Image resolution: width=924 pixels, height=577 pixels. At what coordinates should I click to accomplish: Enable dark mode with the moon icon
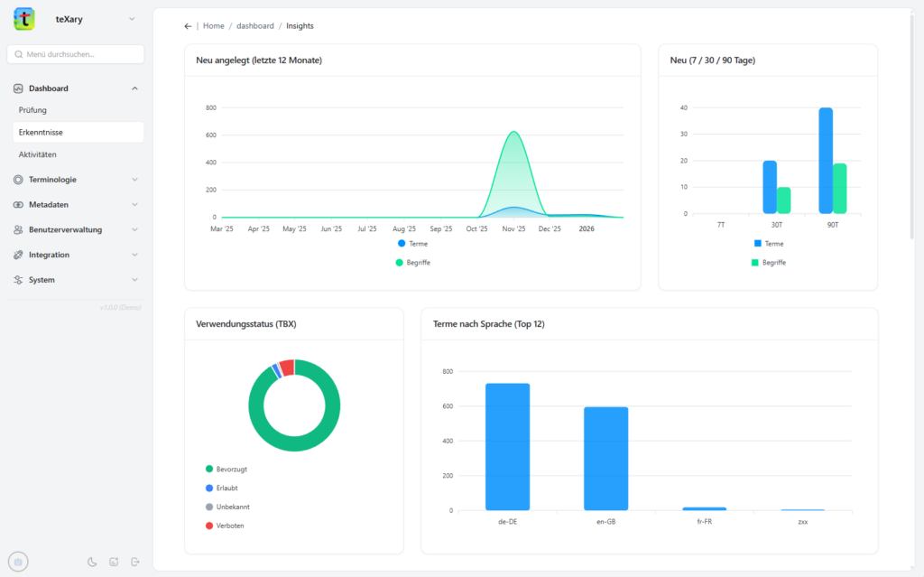click(92, 562)
